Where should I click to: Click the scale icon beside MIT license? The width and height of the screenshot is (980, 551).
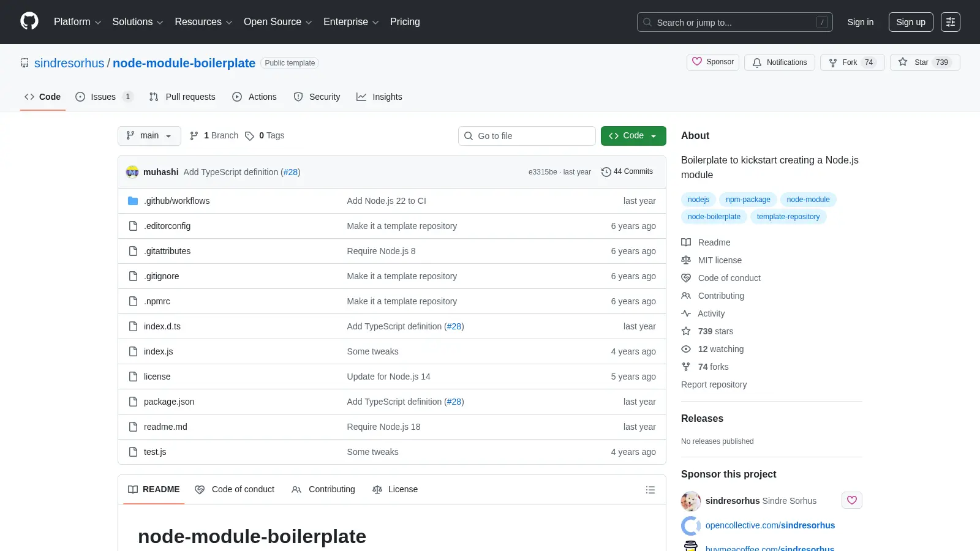(686, 260)
